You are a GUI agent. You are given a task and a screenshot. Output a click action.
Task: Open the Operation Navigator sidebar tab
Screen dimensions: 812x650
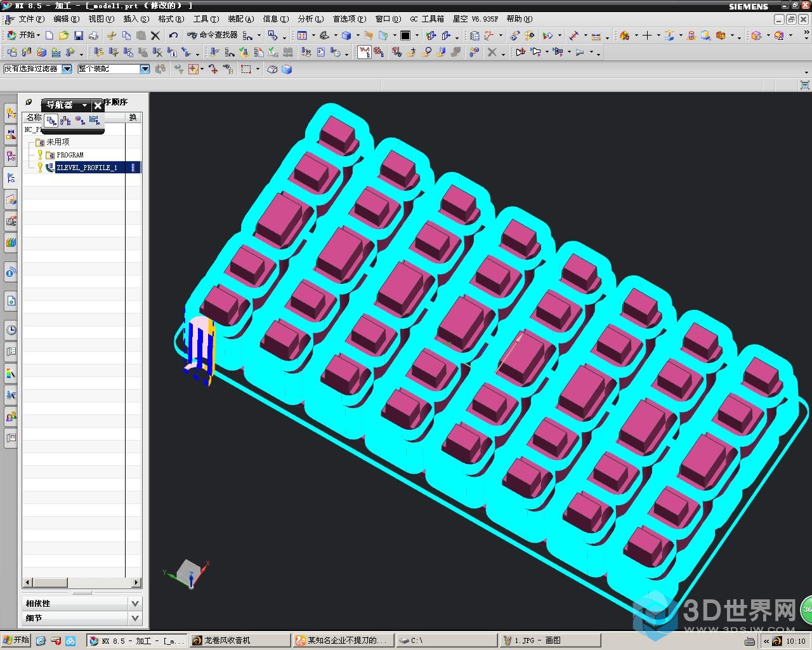11,178
